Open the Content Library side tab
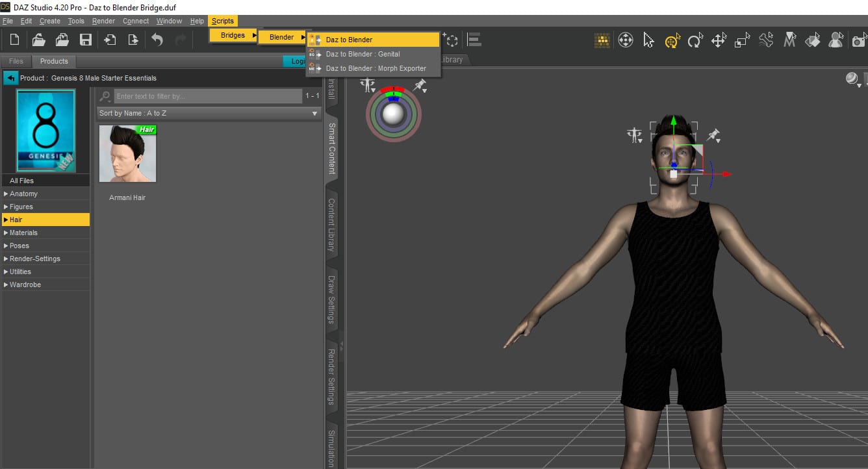The width and height of the screenshot is (868, 469). pos(331,225)
